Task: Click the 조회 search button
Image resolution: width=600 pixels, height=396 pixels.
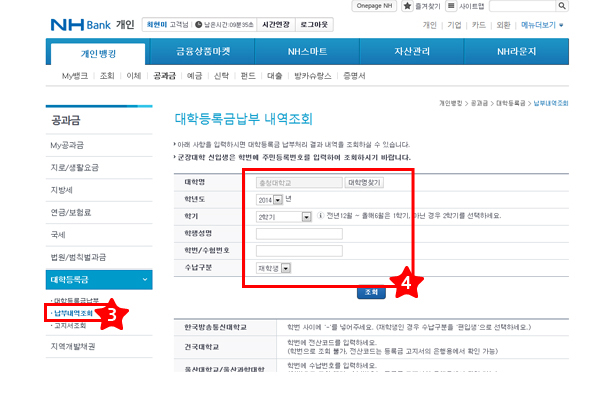Action: point(371,292)
